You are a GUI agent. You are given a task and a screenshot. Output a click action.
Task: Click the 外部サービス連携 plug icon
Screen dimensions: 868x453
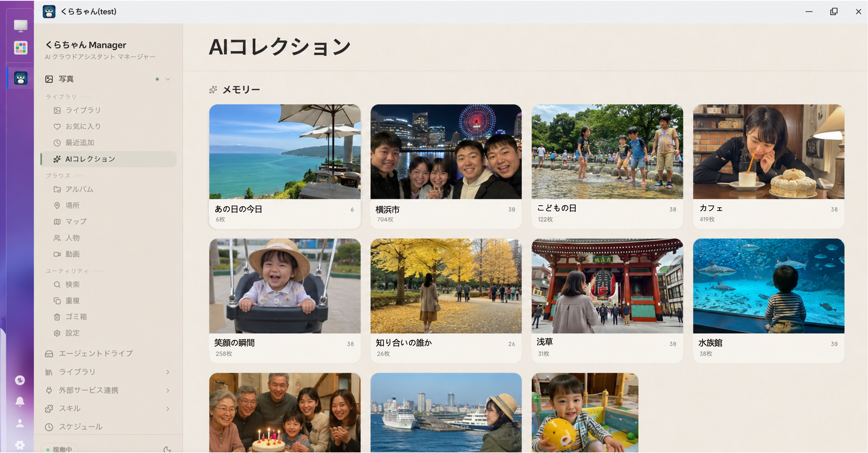(x=49, y=390)
